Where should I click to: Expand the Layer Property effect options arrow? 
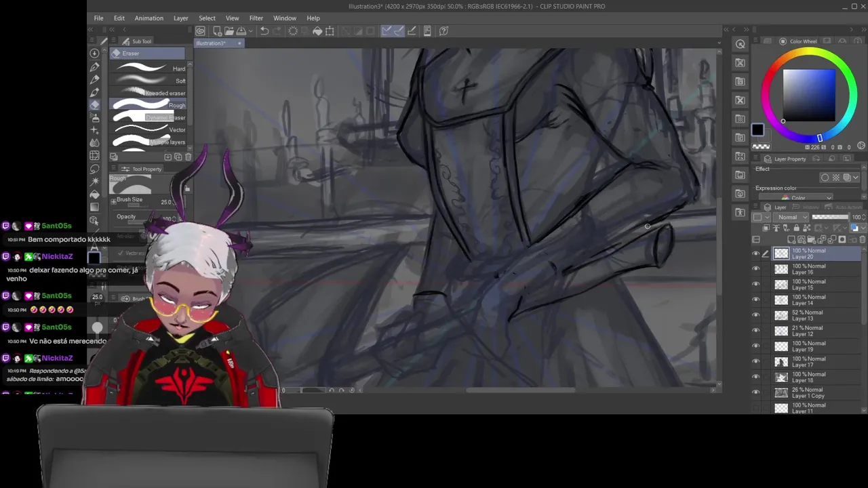pos(856,178)
